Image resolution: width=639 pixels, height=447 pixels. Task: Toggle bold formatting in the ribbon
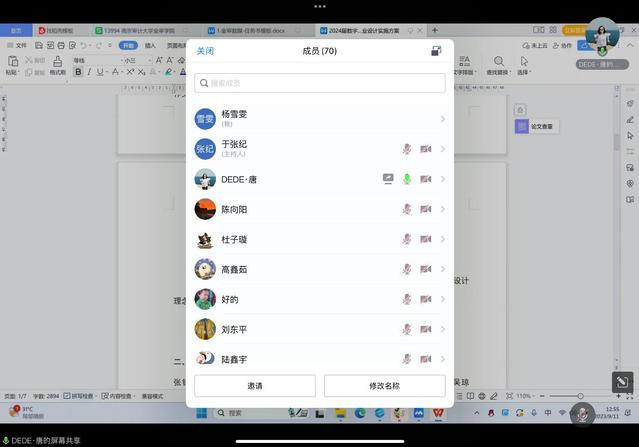click(79, 72)
